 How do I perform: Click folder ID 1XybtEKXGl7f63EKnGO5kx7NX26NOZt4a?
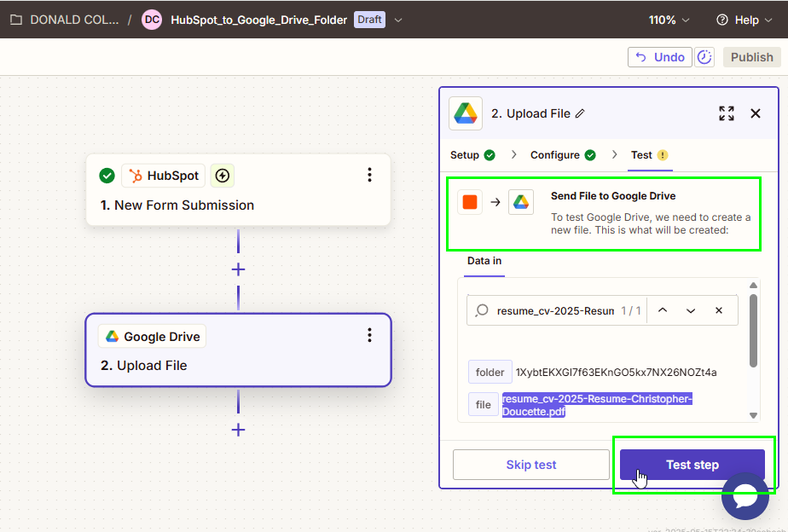tap(616, 373)
